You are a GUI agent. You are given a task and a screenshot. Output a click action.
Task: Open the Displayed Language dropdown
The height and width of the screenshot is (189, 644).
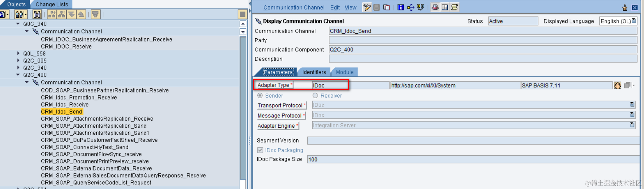click(x=634, y=21)
